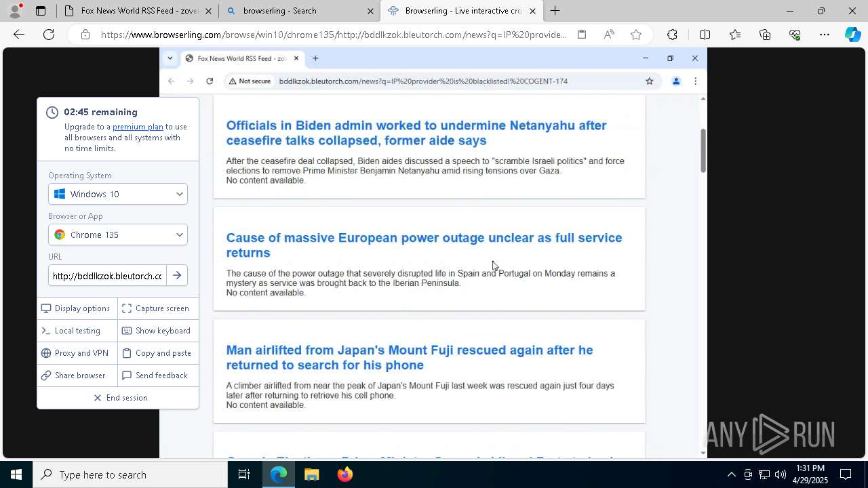Open the Edge profile icon
This screenshot has height=488, width=868.
(x=14, y=11)
